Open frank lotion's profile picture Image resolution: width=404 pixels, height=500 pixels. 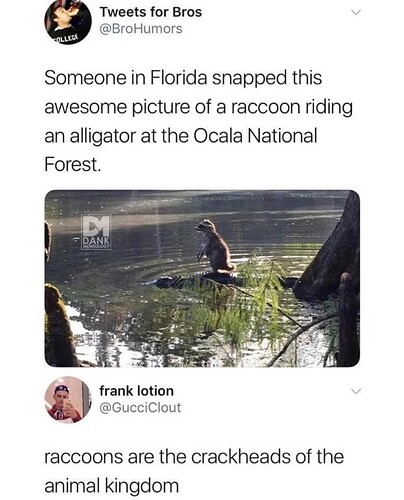point(68,400)
